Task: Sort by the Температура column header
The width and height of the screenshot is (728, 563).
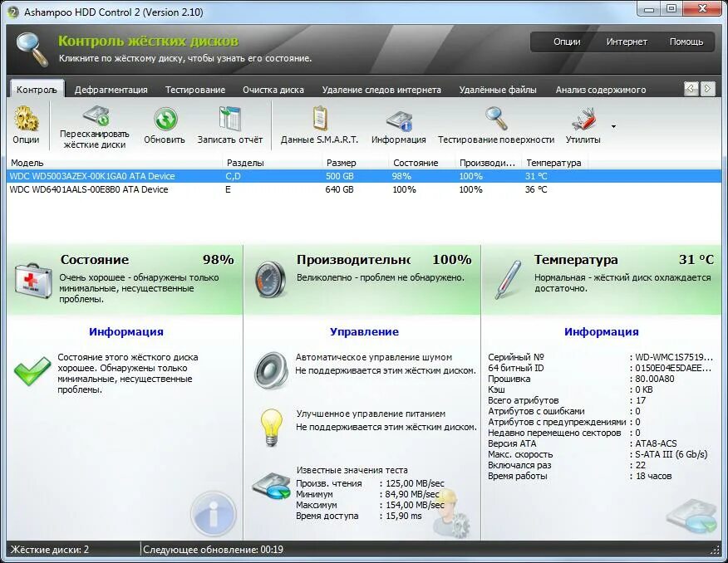Action: [555, 163]
